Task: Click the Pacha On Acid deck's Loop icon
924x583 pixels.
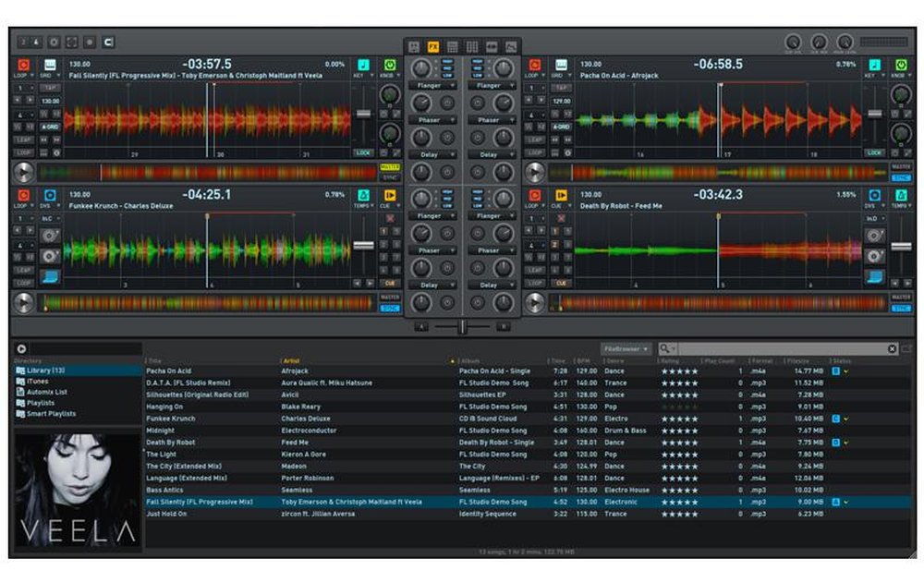Action: pyautogui.click(x=535, y=65)
